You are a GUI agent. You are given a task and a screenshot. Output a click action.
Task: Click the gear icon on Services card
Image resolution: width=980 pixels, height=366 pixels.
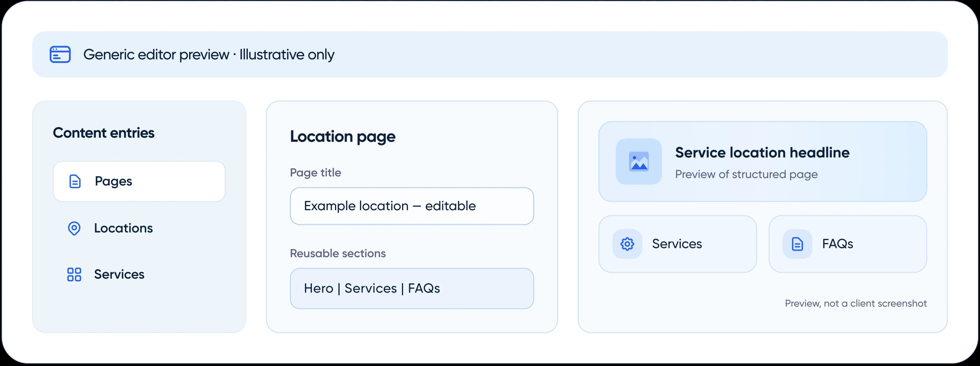pos(627,244)
